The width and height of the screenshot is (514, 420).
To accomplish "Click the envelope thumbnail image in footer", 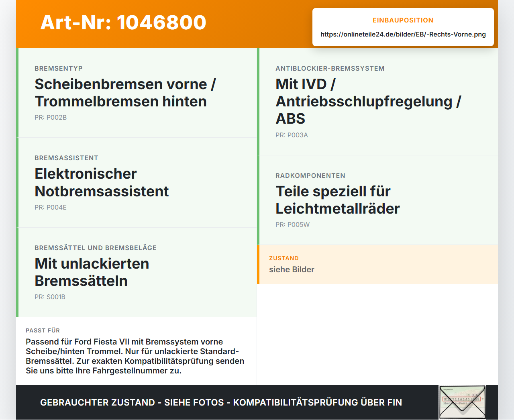I will coord(462,402).
